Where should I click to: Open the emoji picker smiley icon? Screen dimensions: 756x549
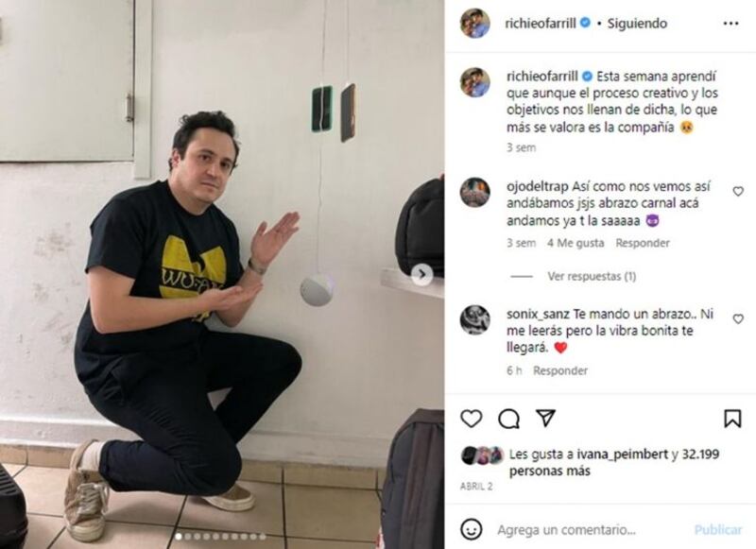(x=471, y=529)
